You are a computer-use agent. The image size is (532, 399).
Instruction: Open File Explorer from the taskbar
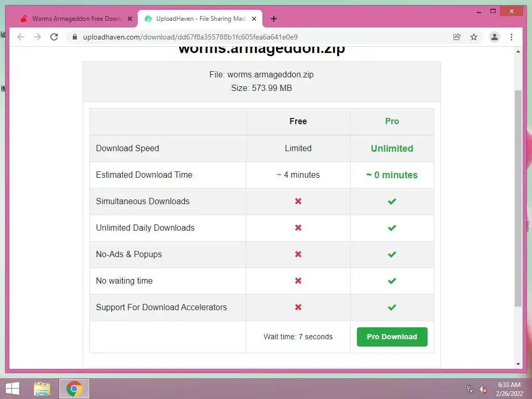pyautogui.click(x=42, y=389)
